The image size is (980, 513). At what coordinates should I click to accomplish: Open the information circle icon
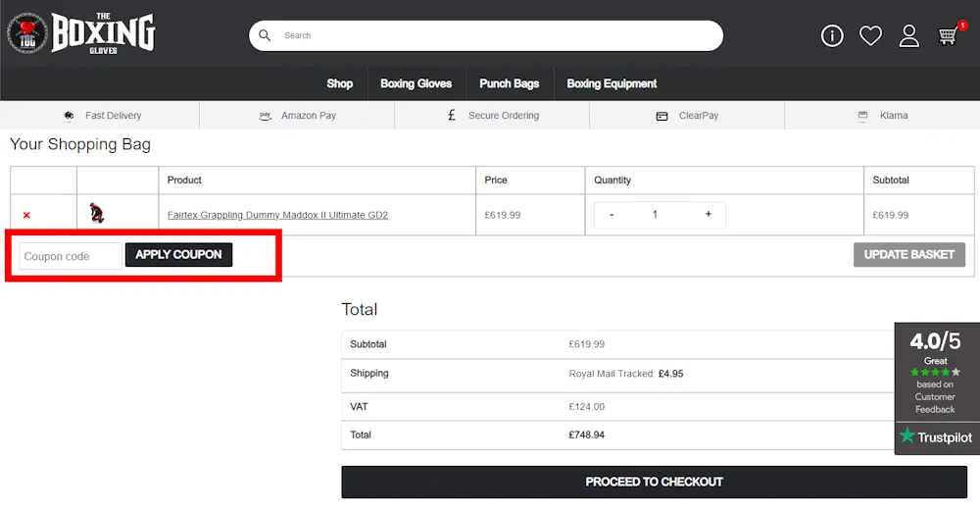tap(832, 35)
